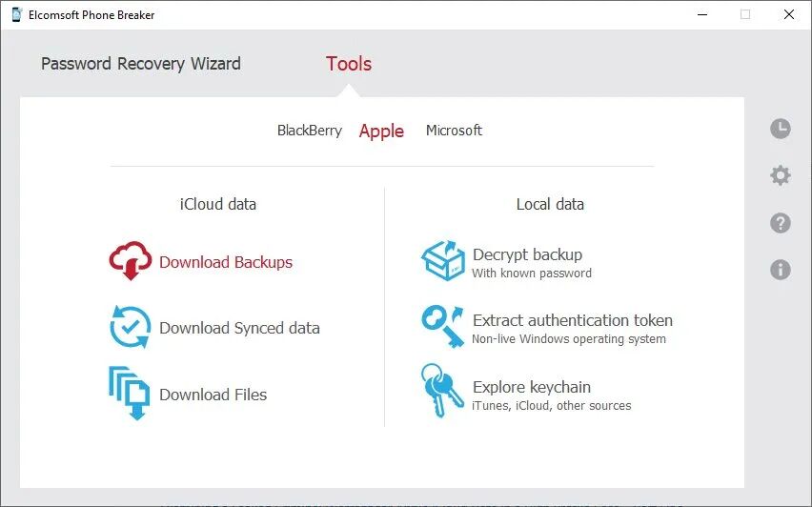This screenshot has height=507, width=812.
Task: Open the Decrypt backup text label
Action: 527,254
